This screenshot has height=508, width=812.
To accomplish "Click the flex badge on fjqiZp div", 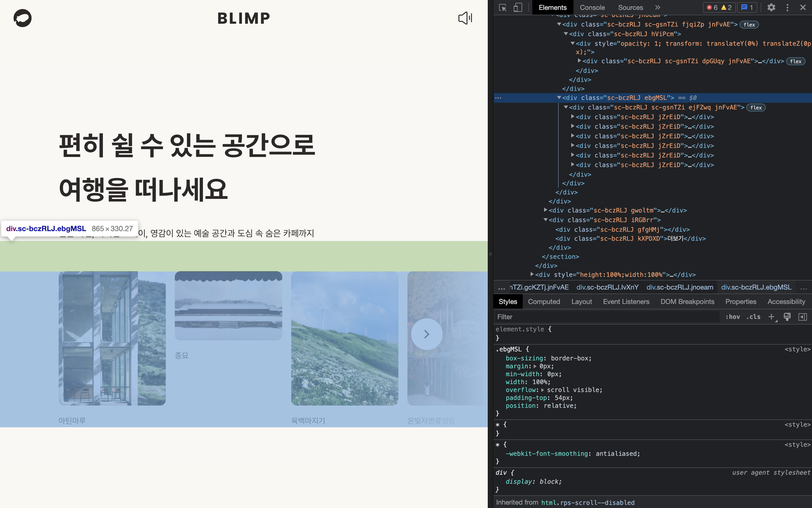I will (749, 25).
